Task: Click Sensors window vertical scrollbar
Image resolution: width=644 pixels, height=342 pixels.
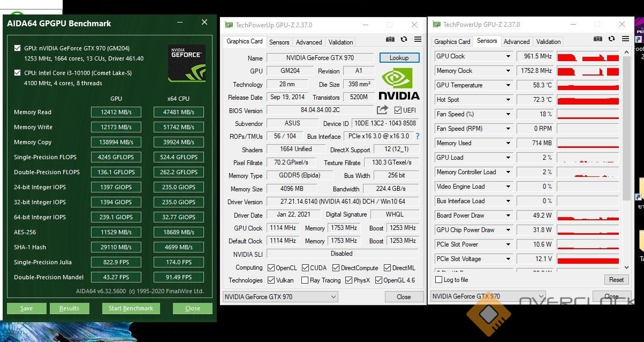Action: [626, 161]
